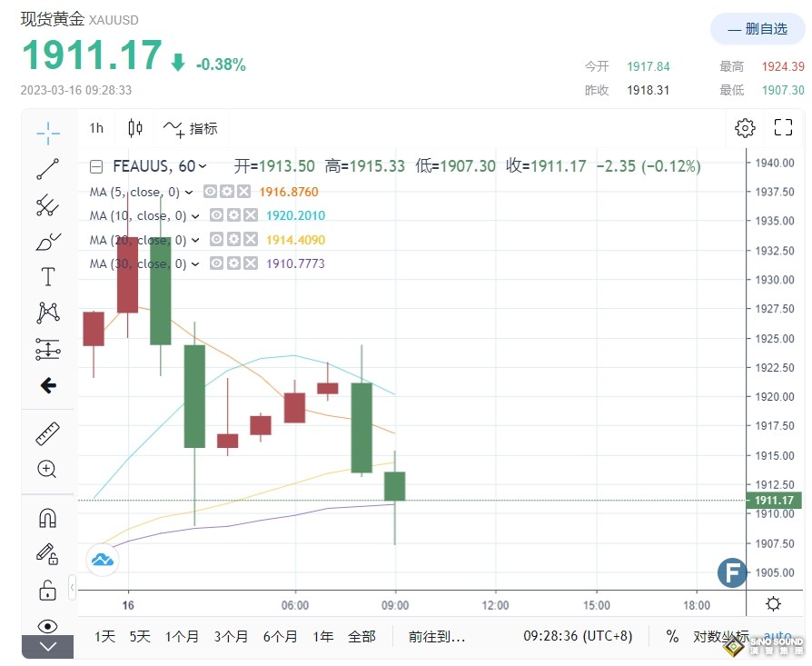The image size is (812, 666).
Task: Select the zoom-in magnifier tool
Action: click(x=46, y=470)
